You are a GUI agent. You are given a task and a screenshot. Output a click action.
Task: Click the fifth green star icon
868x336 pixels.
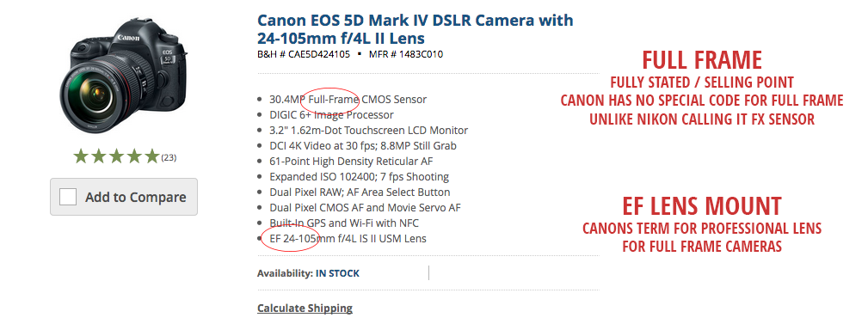pyautogui.click(x=151, y=156)
